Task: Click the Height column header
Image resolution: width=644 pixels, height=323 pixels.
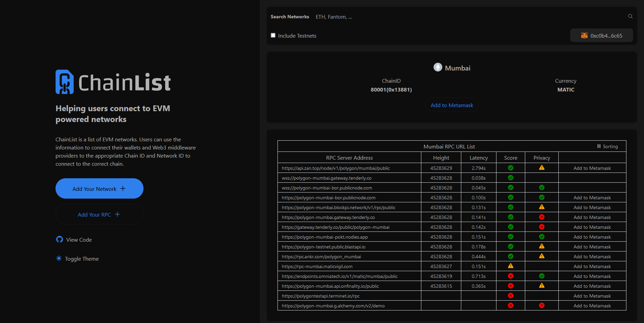Action: pos(441,158)
